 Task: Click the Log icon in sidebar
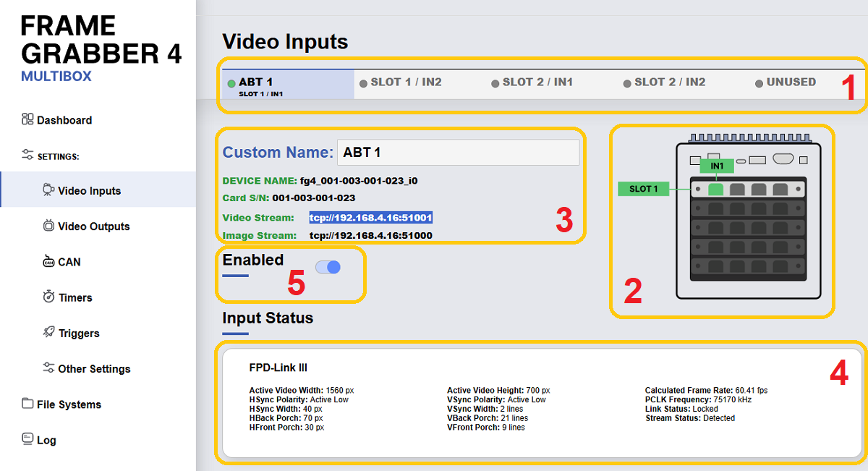[x=27, y=439]
